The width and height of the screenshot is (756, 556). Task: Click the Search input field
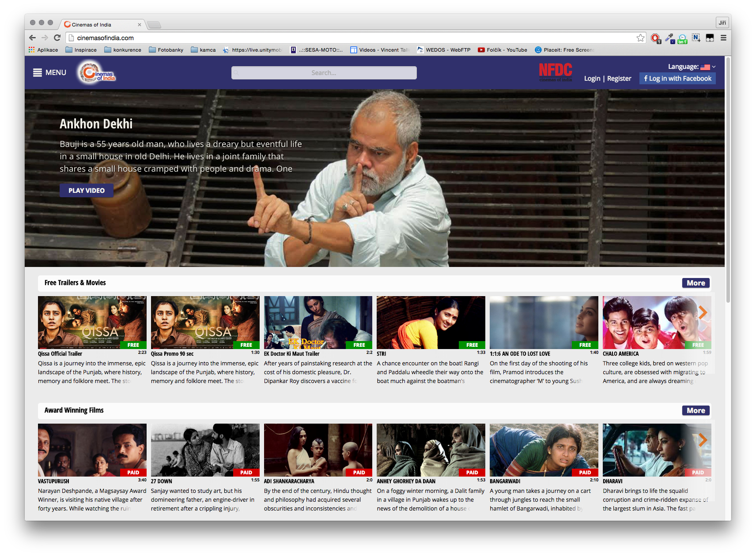[324, 73]
